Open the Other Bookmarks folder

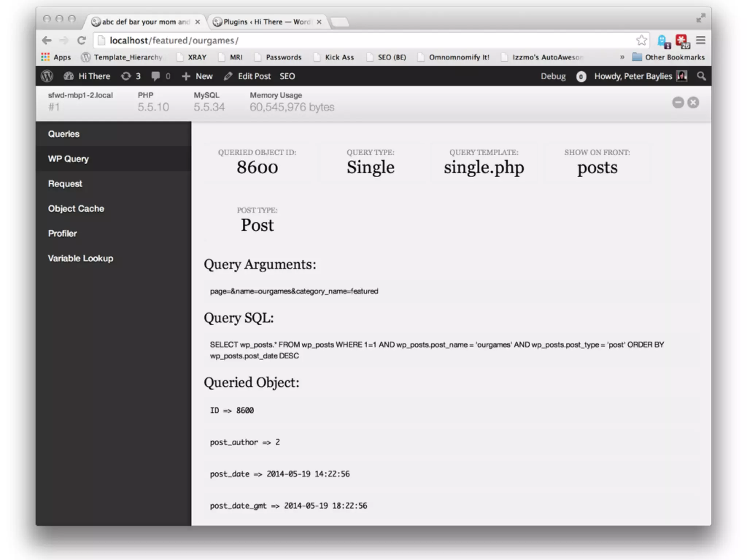pyautogui.click(x=668, y=57)
